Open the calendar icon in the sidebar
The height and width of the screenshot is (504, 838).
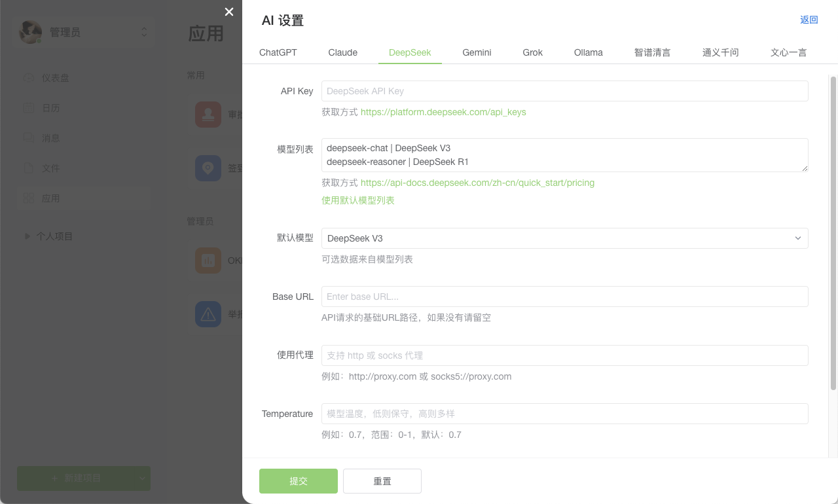29,108
